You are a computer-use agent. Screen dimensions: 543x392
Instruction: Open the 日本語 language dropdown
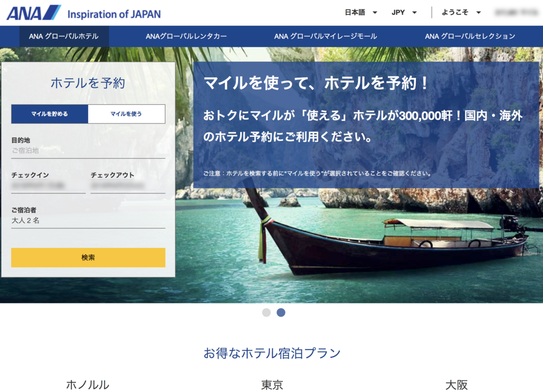361,13
